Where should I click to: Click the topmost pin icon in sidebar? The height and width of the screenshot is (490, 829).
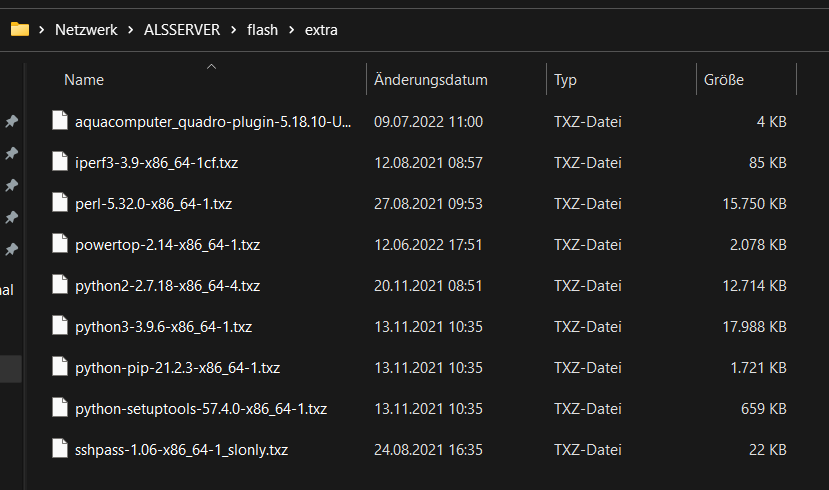point(11,121)
